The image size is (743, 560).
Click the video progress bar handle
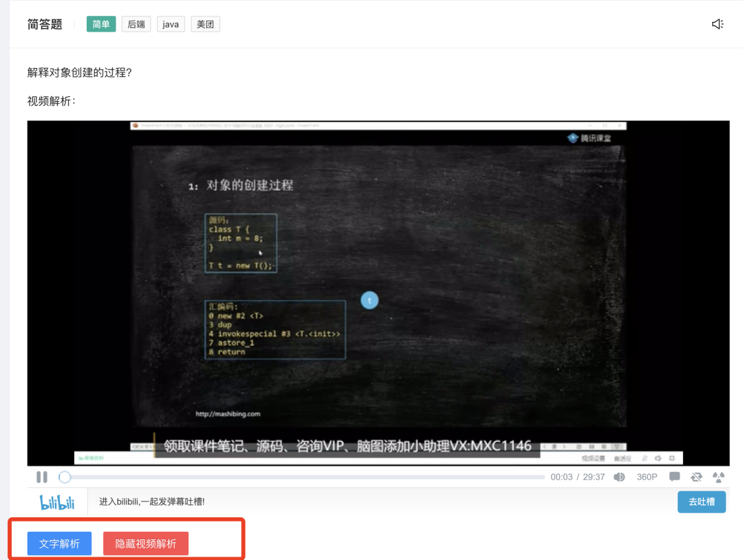coord(65,477)
